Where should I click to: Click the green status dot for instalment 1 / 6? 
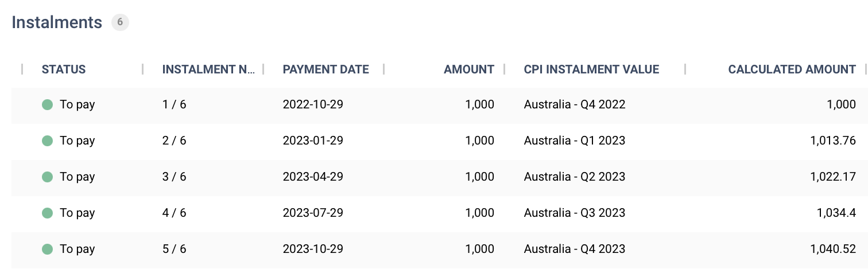(48, 104)
